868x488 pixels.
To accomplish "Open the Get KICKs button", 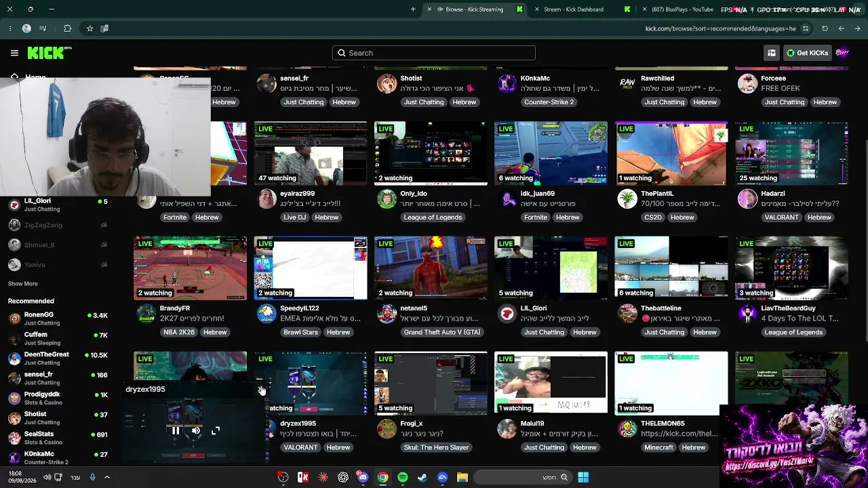I will pos(806,53).
